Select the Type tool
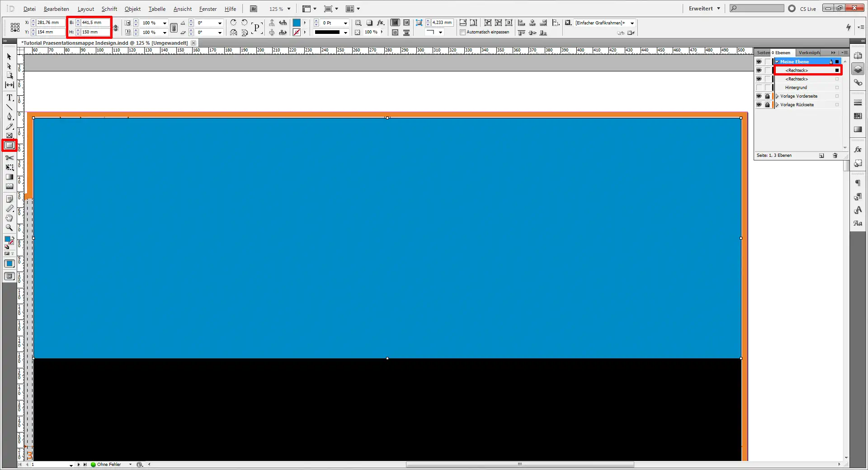868x470 pixels. click(9, 98)
